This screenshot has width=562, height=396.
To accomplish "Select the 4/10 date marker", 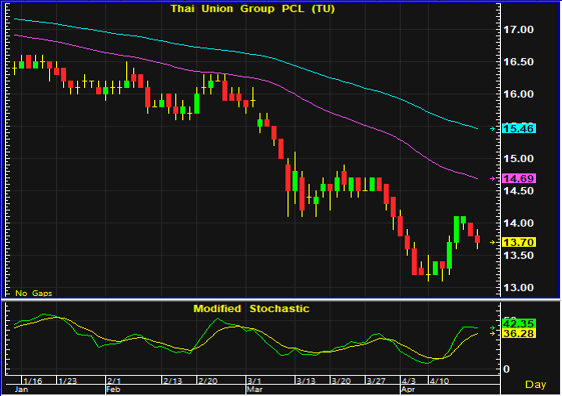I will 440,381.
